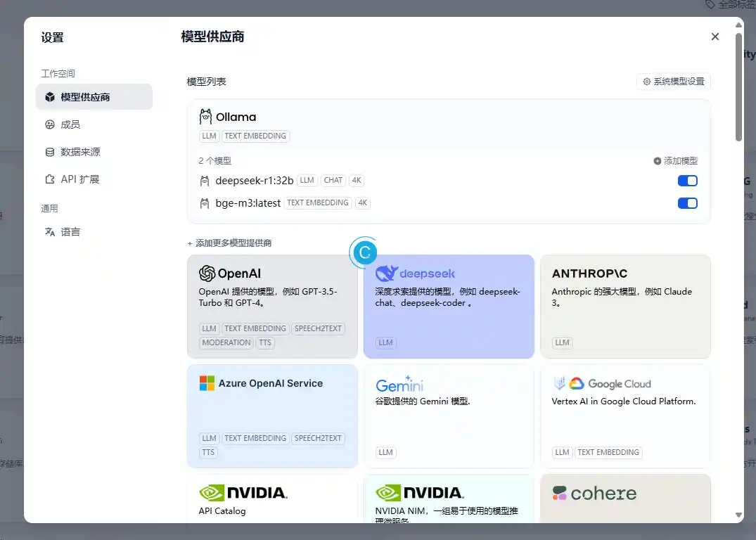The image size is (756, 540).
Task: Click the scrollbar down arrow
Action: pos(738,515)
